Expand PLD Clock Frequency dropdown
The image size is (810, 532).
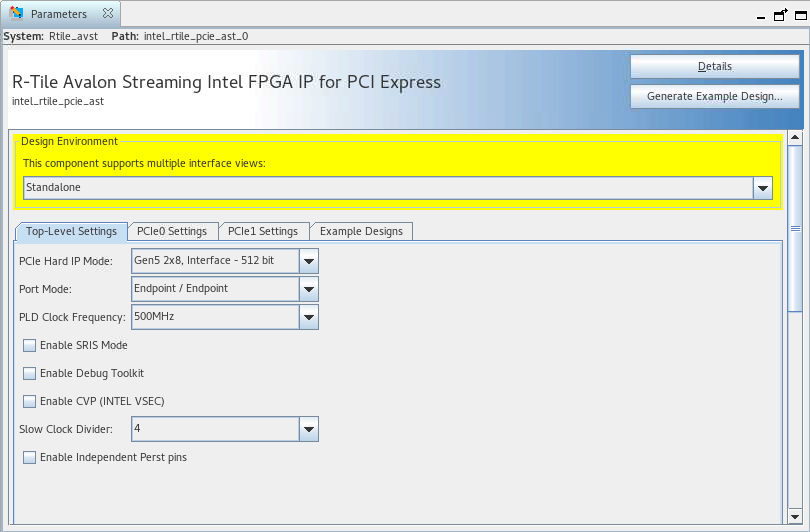pyautogui.click(x=309, y=317)
